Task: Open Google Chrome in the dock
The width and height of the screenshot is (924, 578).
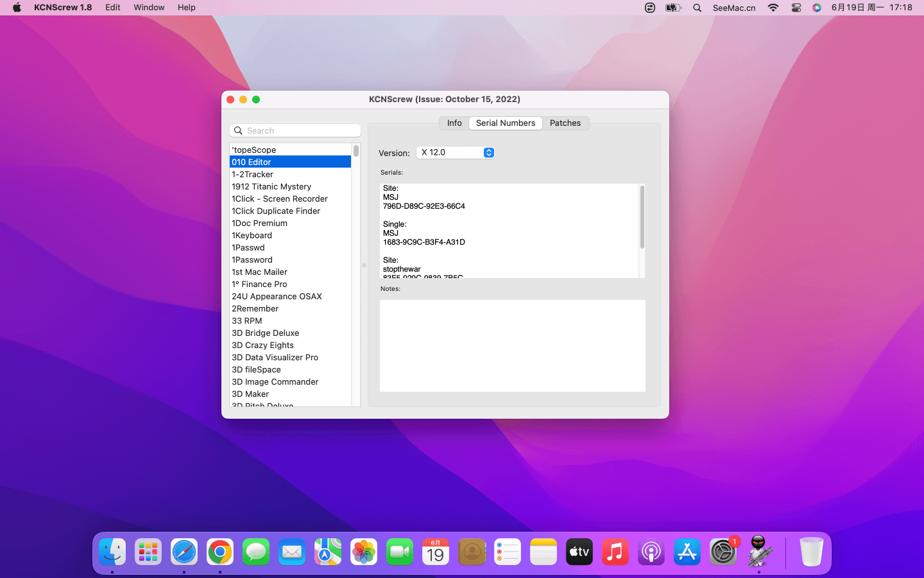Action: tap(220, 552)
